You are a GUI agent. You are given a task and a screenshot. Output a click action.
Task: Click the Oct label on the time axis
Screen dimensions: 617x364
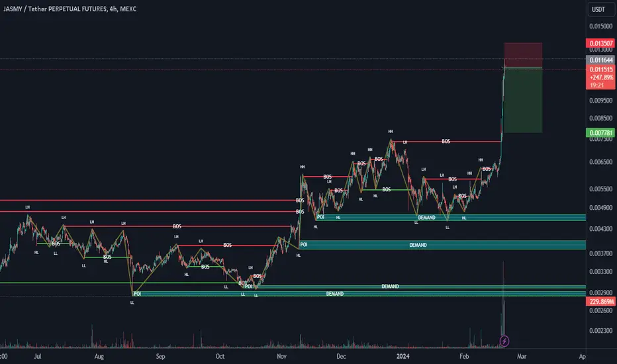coord(220,356)
